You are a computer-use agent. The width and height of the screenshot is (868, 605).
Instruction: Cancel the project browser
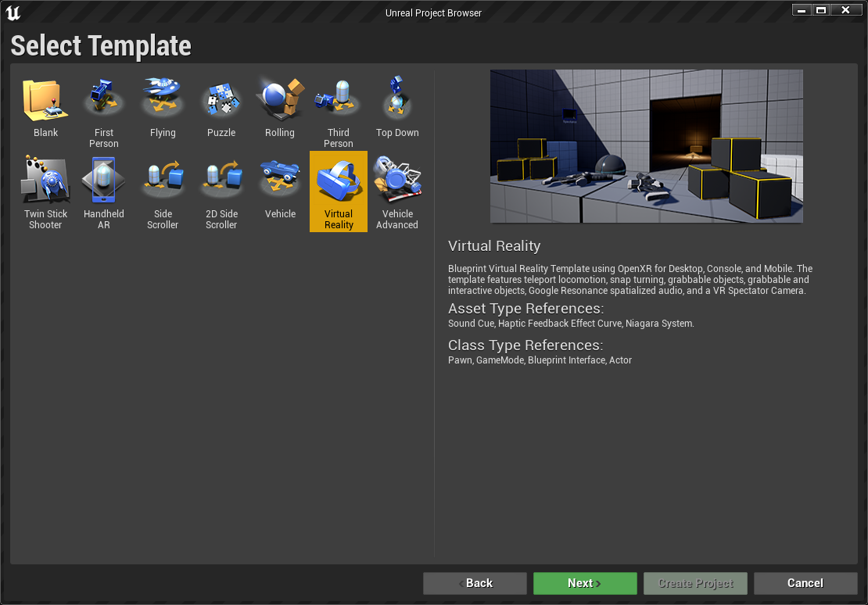pos(805,583)
